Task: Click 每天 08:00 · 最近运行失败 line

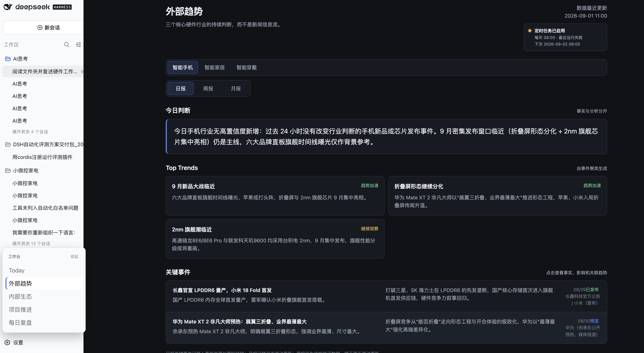Action: [559, 38]
